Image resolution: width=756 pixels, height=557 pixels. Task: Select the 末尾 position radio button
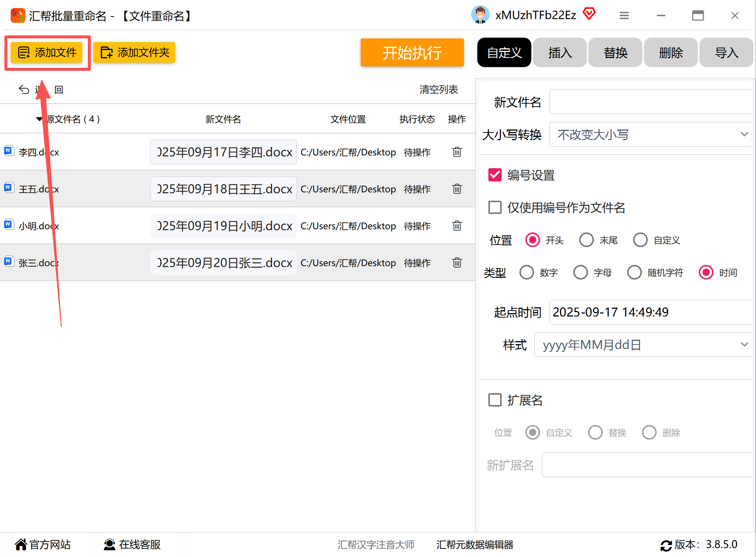586,240
